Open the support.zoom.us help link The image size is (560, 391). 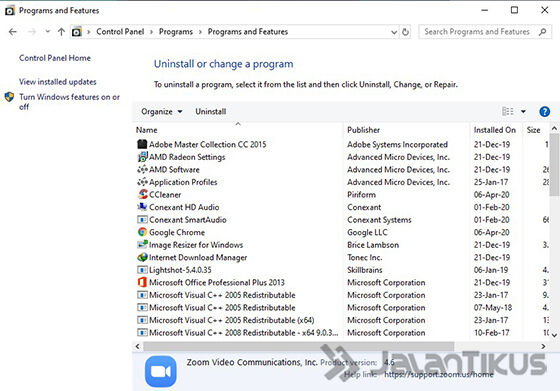(439, 375)
